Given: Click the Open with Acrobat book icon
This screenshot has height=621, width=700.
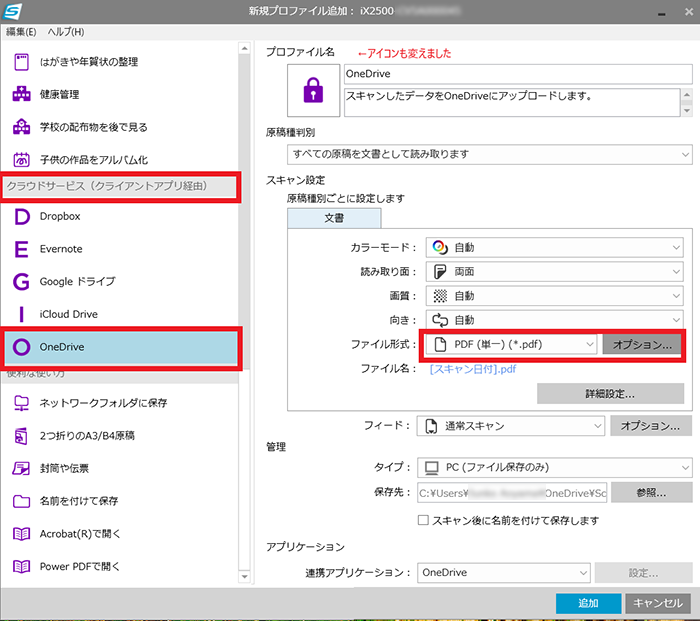Looking at the screenshot, I should 21,533.
